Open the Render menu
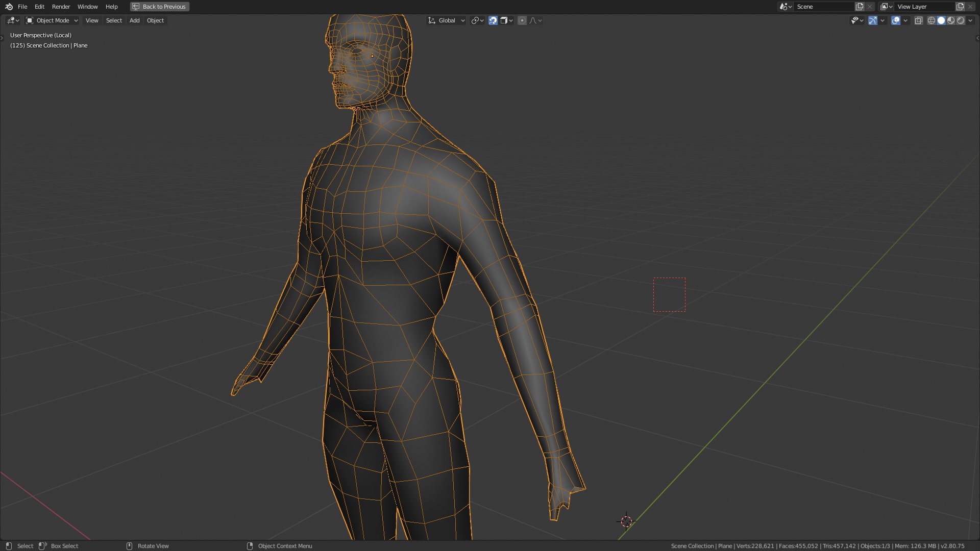This screenshot has width=980, height=551. click(x=61, y=7)
